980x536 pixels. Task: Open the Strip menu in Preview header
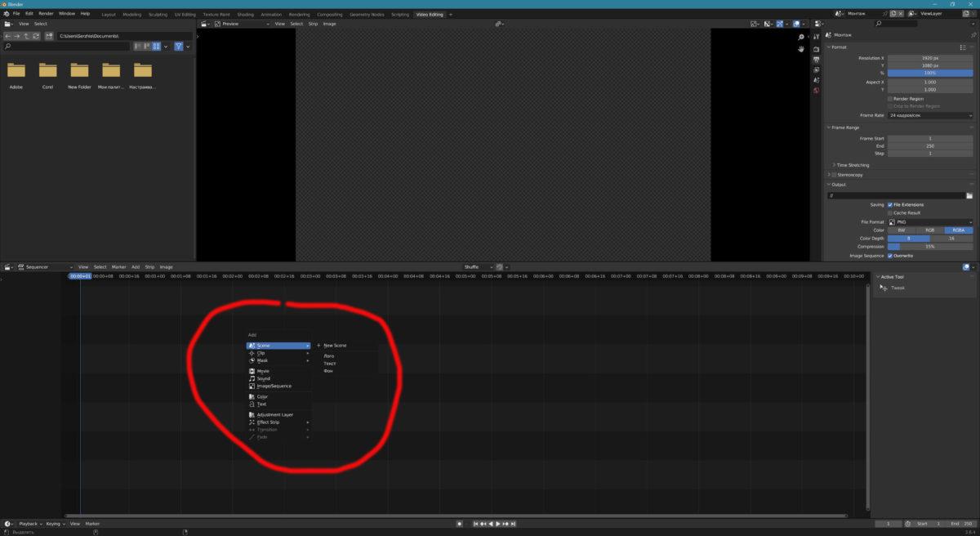coord(313,24)
